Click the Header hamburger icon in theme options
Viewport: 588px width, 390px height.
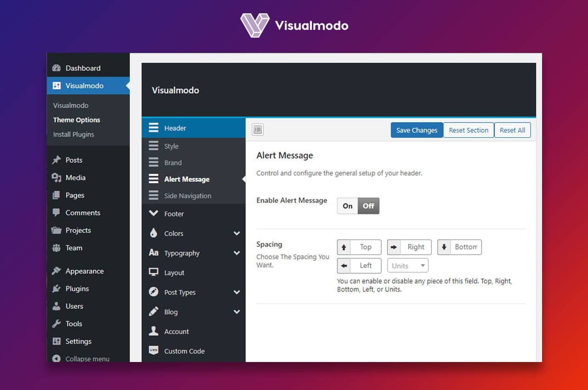click(x=154, y=128)
